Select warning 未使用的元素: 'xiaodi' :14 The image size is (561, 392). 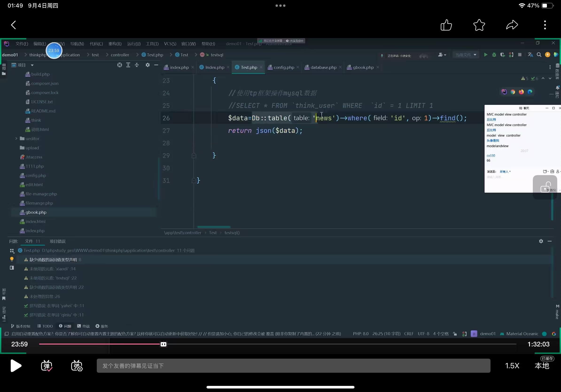(52, 269)
